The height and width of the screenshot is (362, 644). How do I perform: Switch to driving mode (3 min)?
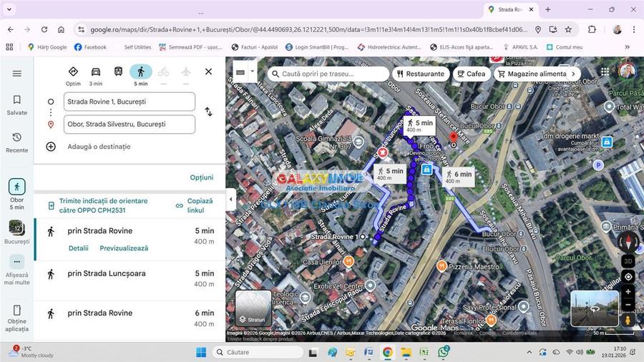(x=96, y=72)
